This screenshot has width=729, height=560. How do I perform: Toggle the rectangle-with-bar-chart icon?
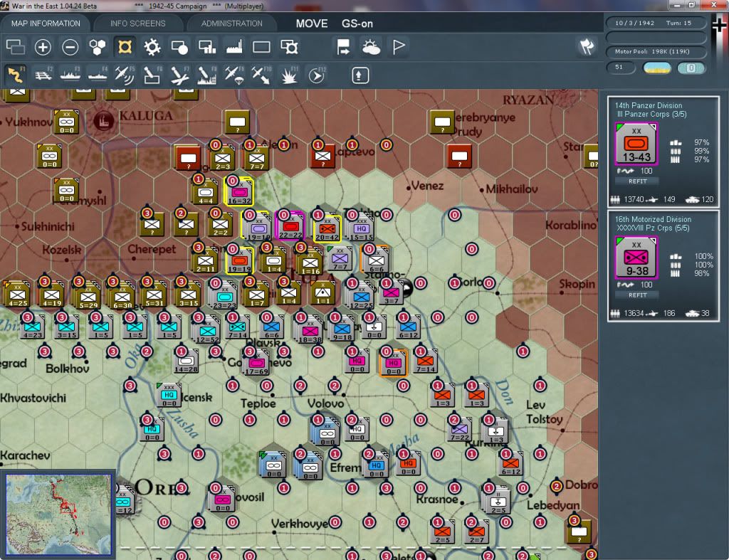click(207, 47)
